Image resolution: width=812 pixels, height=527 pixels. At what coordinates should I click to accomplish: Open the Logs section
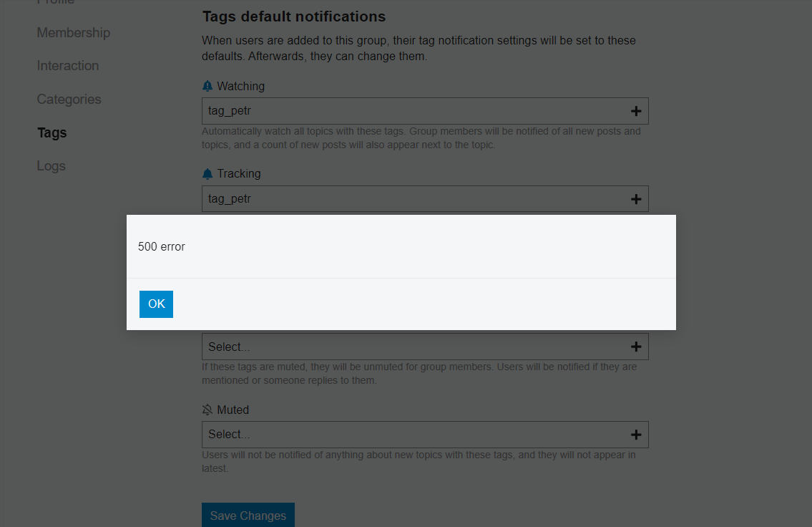52,166
